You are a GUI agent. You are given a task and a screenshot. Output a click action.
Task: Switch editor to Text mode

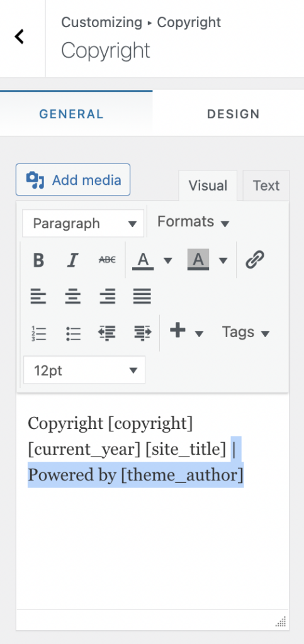[266, 186]
